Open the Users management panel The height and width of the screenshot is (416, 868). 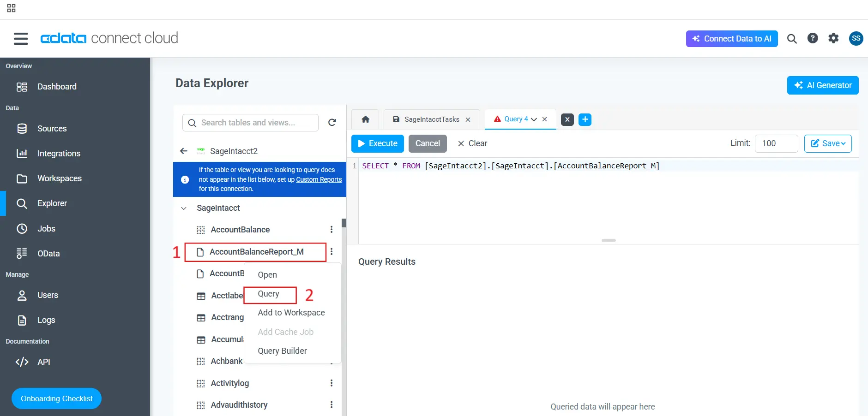[x=47, y=295]
